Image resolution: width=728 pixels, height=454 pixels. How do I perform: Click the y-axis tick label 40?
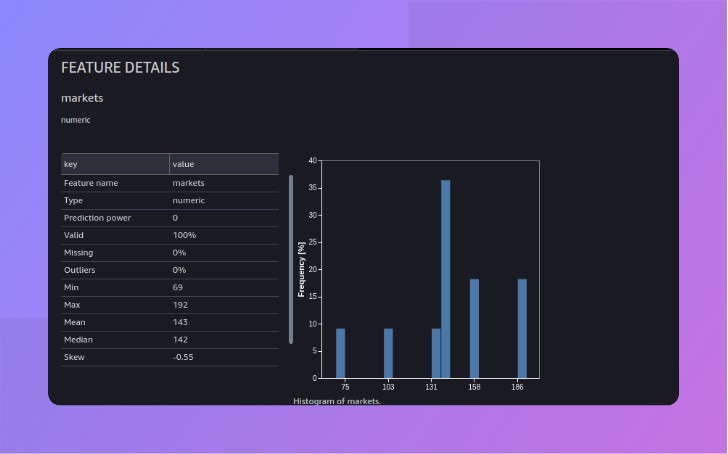[312, 161]
